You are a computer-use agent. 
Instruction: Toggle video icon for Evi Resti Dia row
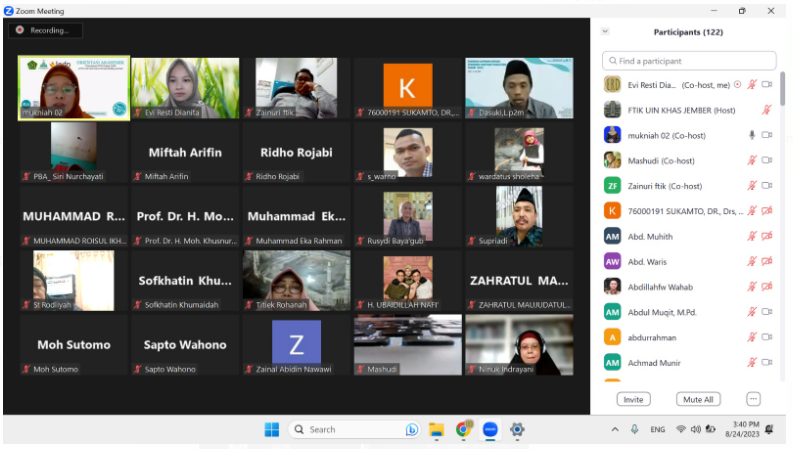(x=767, y=84)
